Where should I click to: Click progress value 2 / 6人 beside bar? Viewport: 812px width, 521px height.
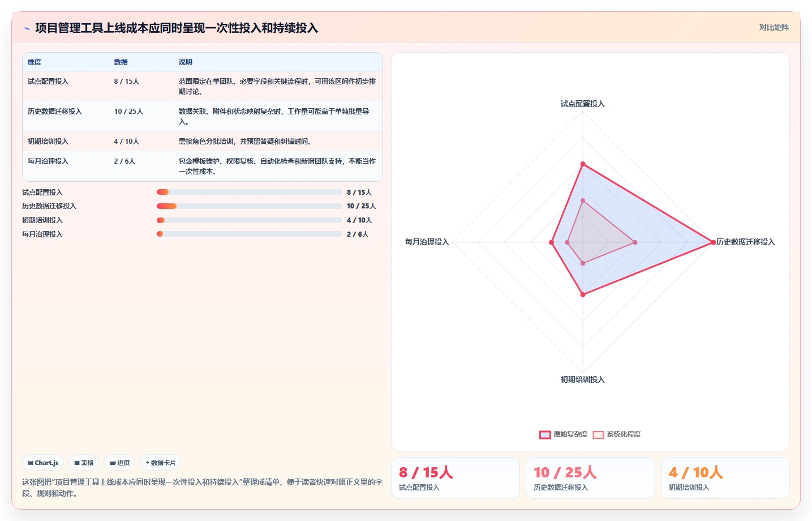(358, 234)
